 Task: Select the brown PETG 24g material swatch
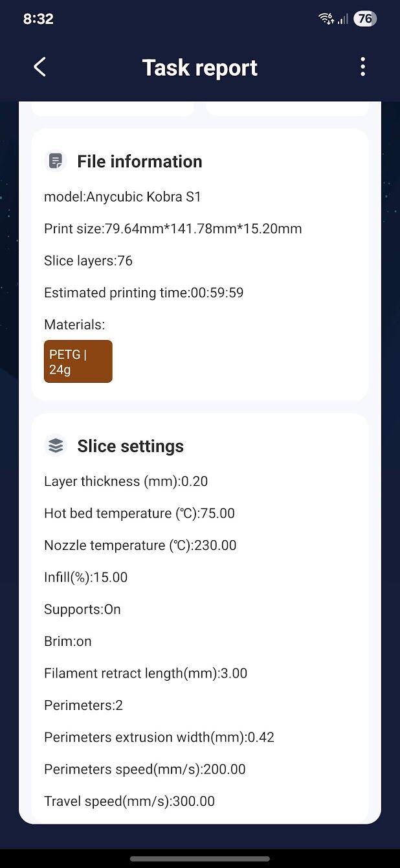click(78, 361)
